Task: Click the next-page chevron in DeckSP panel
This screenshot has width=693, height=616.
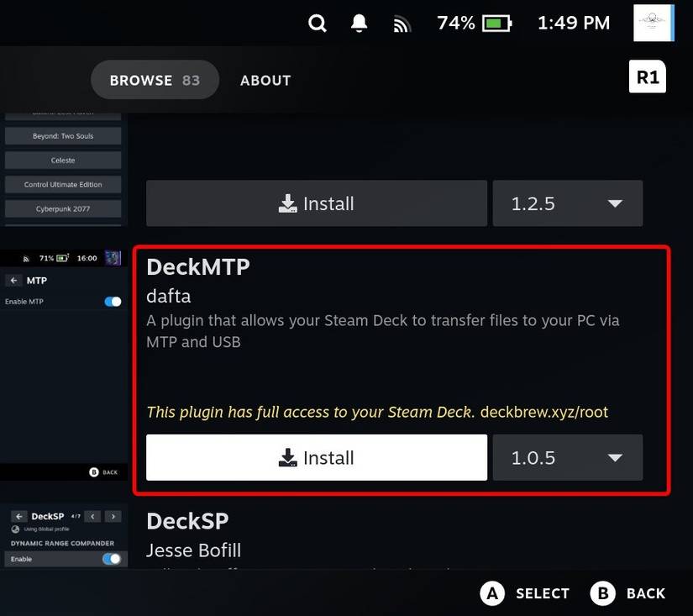Action: pyautogui.click(x=113, y=516)
